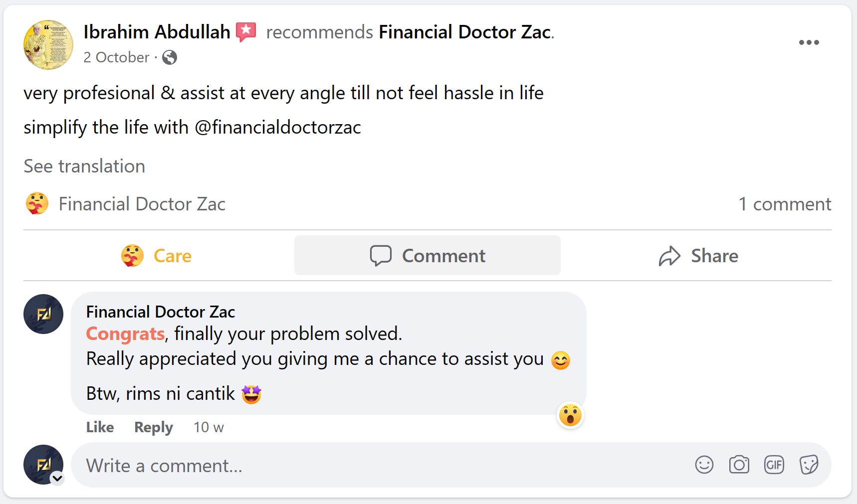Switch commenting profile via avatar chevron

(57, 478)
